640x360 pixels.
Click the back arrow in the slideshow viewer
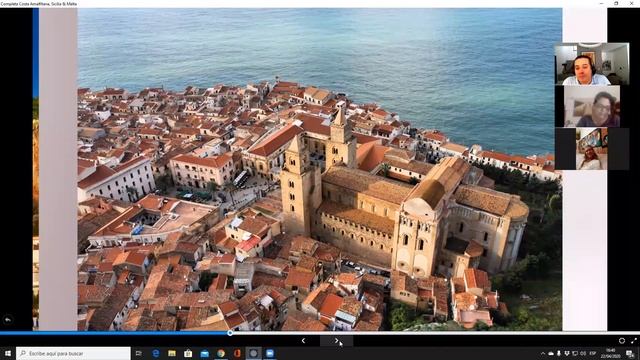7,320
